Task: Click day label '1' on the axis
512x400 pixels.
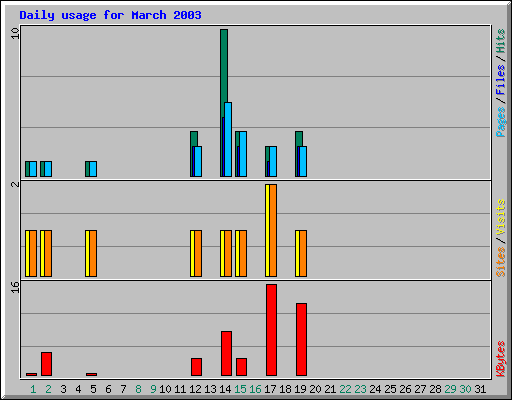Action: point(33,389)
